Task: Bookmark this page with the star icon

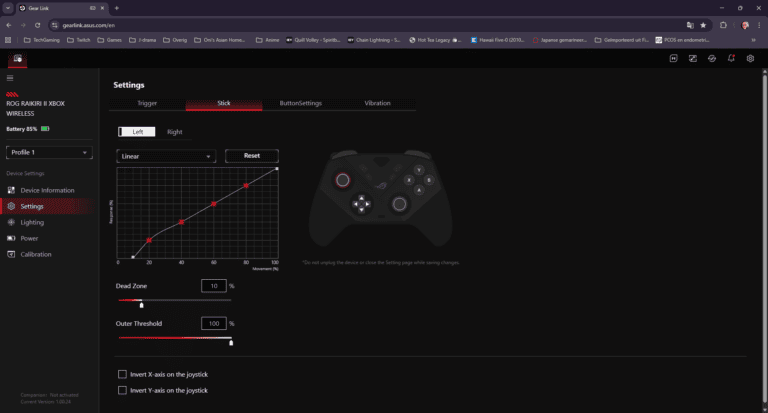Action: (x=704, y=24)
